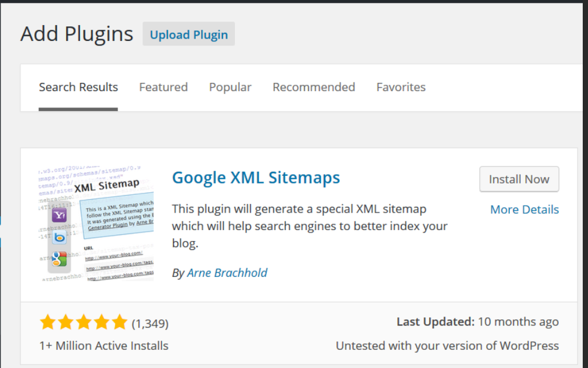
Task: Open the Popular plugins tab
Action: [230, 87]
